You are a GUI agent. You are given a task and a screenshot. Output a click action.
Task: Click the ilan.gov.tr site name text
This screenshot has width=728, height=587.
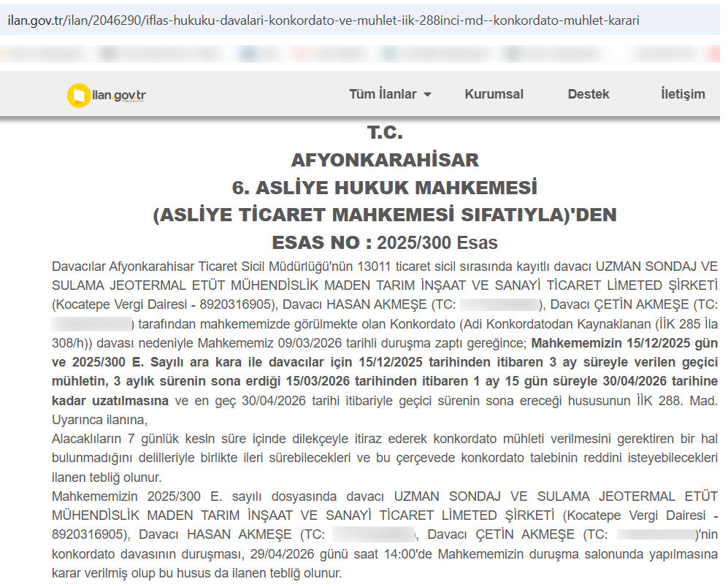(x=118, y=96)
